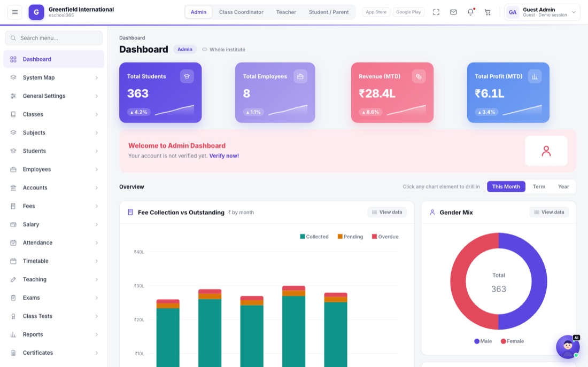Click the tallest fee collection bar

coord(293,326)
